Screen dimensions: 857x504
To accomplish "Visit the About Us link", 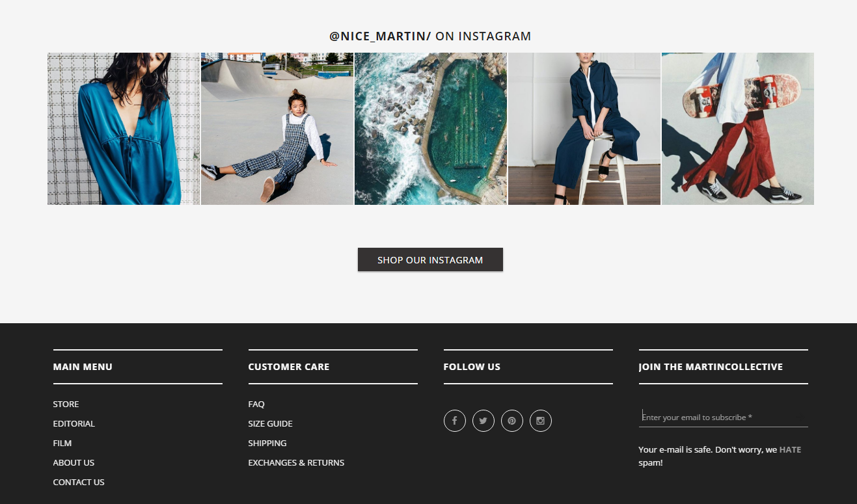I will (x=74, y=463).
